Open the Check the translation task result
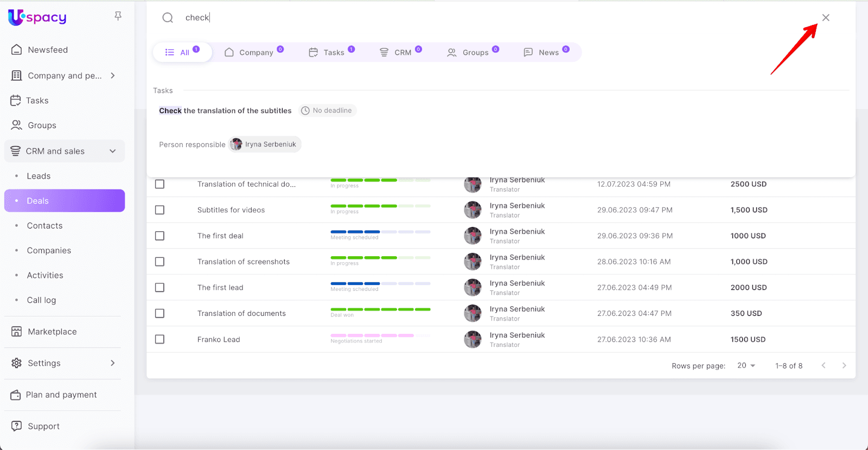 [x=225, y=111]
